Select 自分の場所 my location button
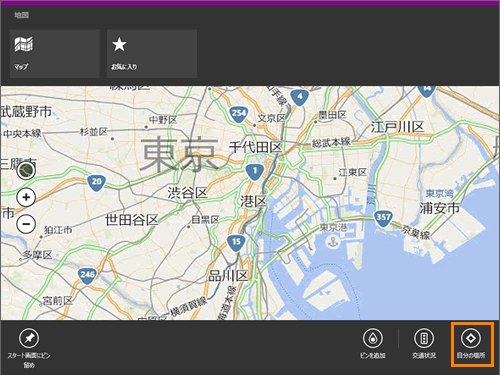 coord(471,338)
